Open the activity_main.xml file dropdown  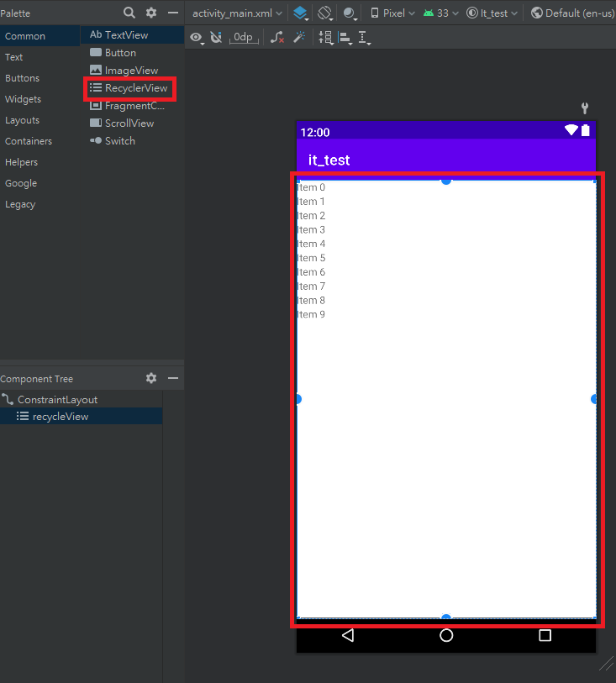click(238, 13)
